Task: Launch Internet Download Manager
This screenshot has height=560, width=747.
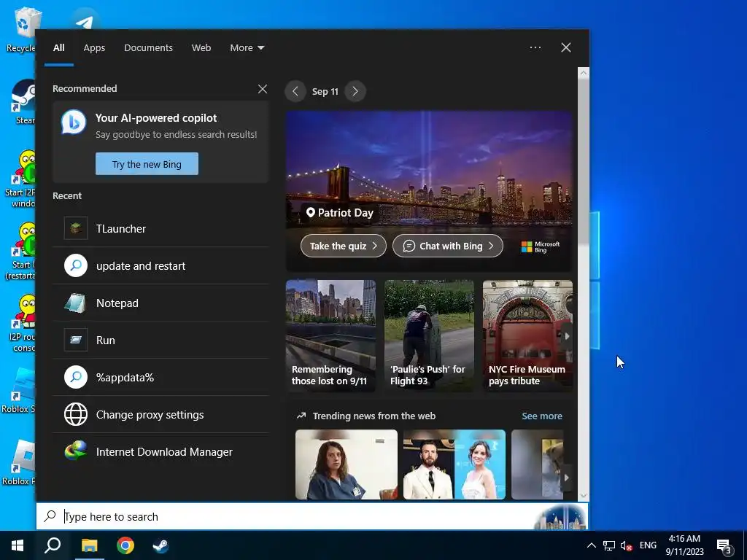Action: coord(161,451)
